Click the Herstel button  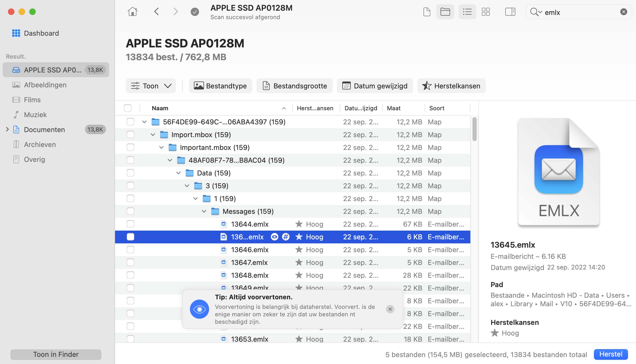[x=610, y=354]
